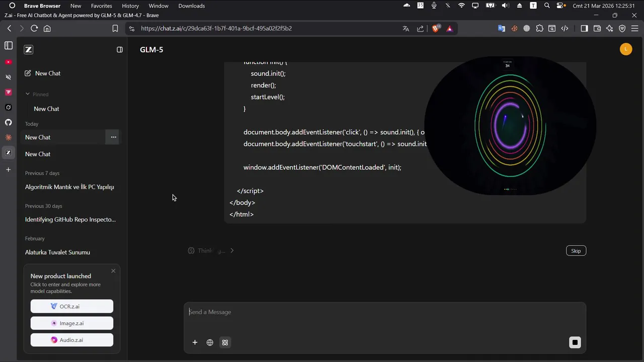Go to the browser home page
This screenshot has height=362, width=644.
(47, 29)
